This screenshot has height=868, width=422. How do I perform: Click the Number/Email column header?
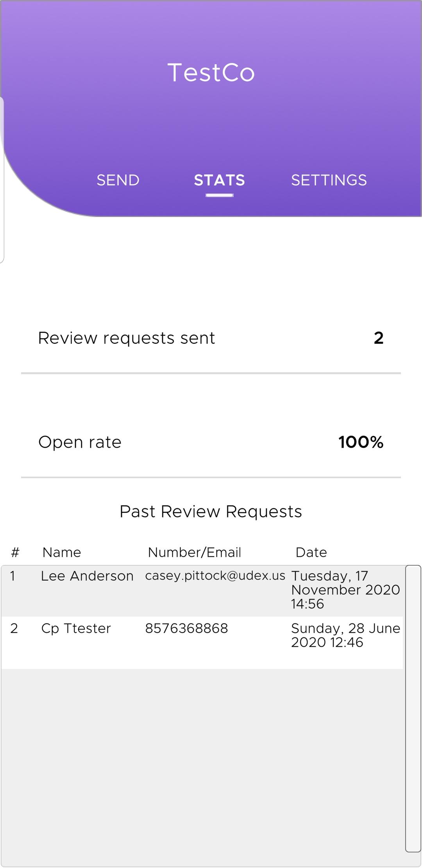click(194, 552)
